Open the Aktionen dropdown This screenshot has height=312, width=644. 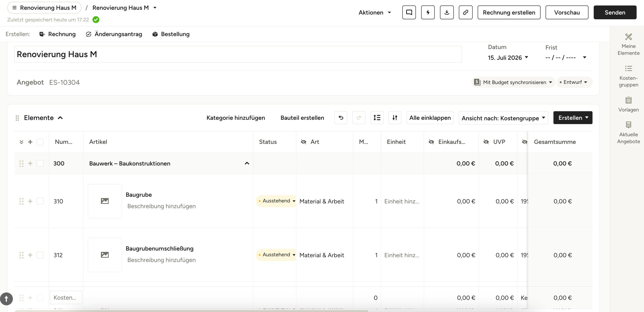coord(374,12)
